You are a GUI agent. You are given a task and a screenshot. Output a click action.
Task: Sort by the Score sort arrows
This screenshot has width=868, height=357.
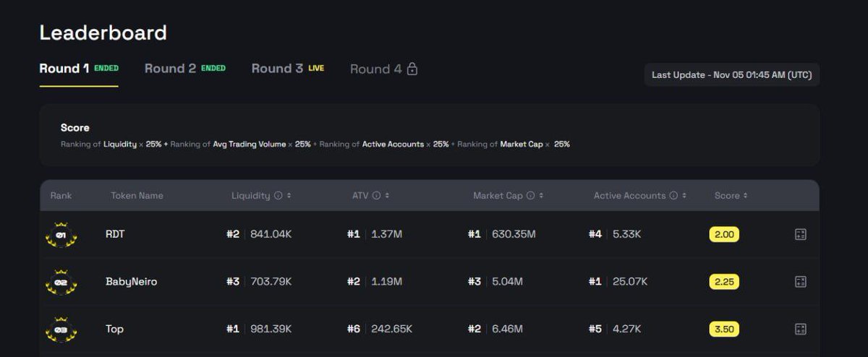746,196
